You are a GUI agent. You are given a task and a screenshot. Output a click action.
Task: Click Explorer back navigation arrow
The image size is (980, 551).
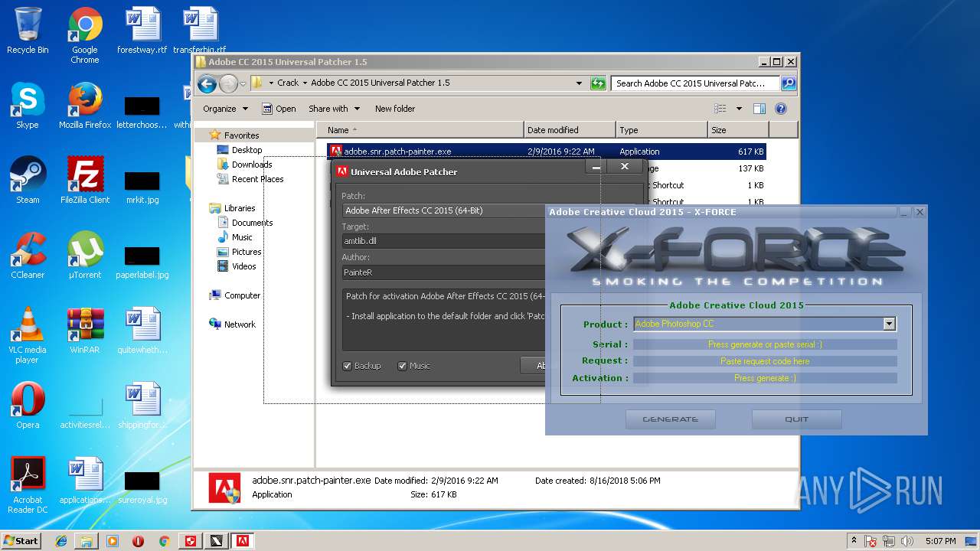coord(207,83)
